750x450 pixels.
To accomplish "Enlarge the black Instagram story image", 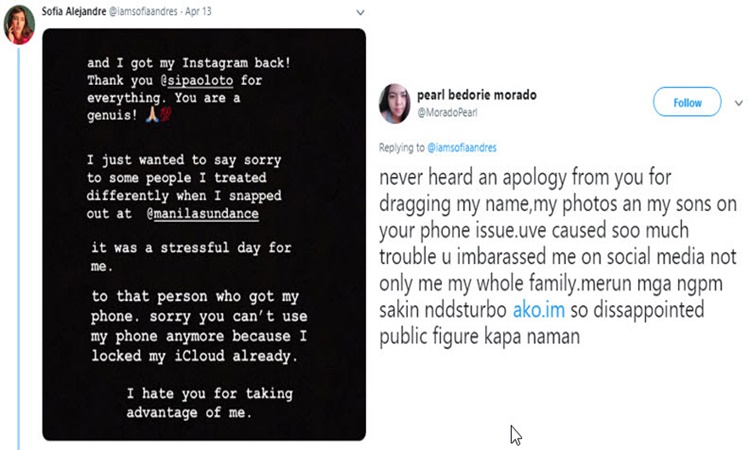I will click(204, 234).
